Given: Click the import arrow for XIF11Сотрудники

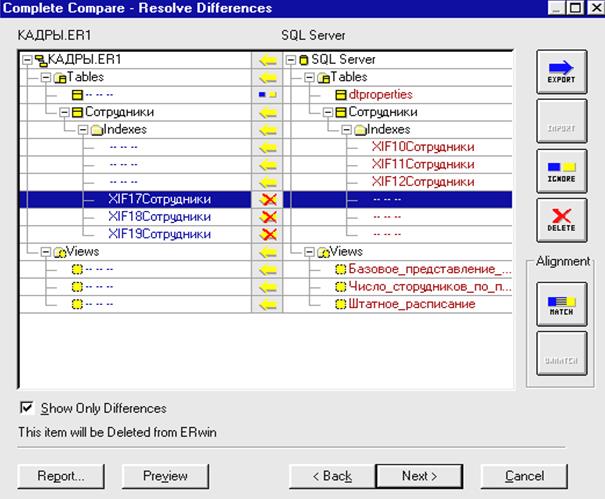Looking at the screenshot, I should click(x=267, y=165).
